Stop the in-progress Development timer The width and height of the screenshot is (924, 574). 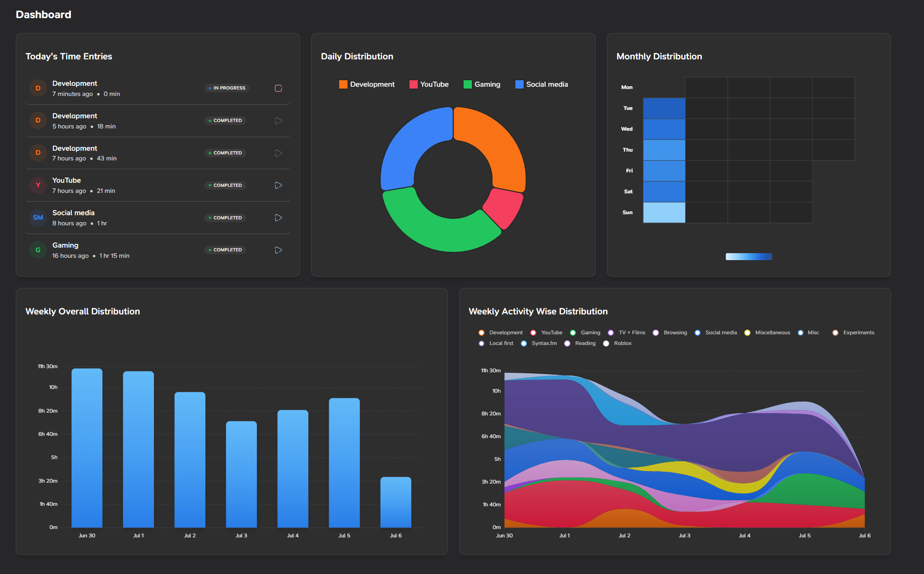278,88
